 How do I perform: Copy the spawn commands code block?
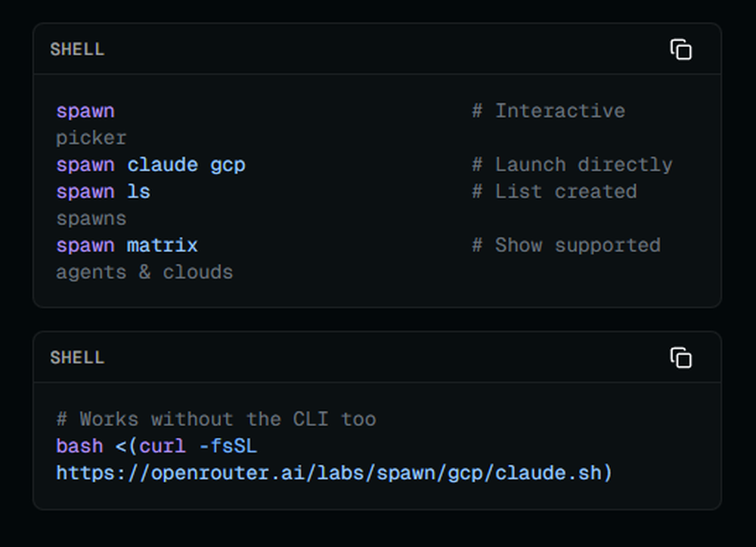pyautogui.click(x=681, y=49)
